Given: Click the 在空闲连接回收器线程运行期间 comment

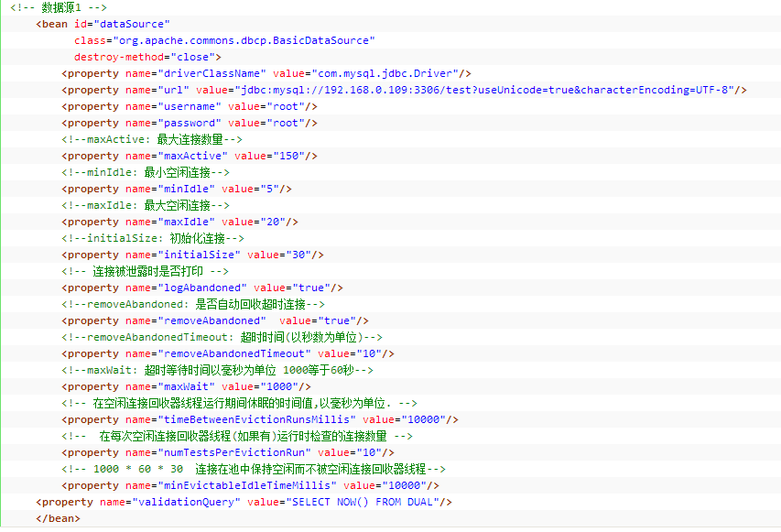Looking at the screenshot, I should coord(239,402).
